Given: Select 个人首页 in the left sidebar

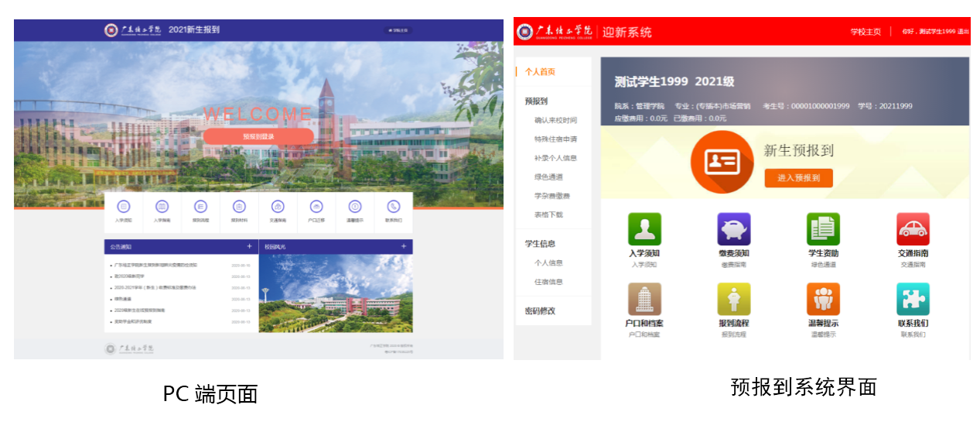Looking at the screenshot, I should (540, 71).
